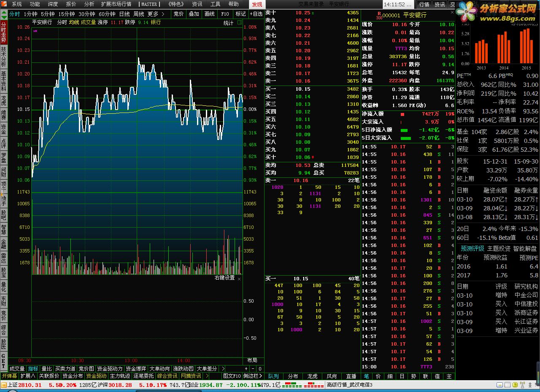
Task: Switch to the 指标 tab below chart
Action: 33,369
